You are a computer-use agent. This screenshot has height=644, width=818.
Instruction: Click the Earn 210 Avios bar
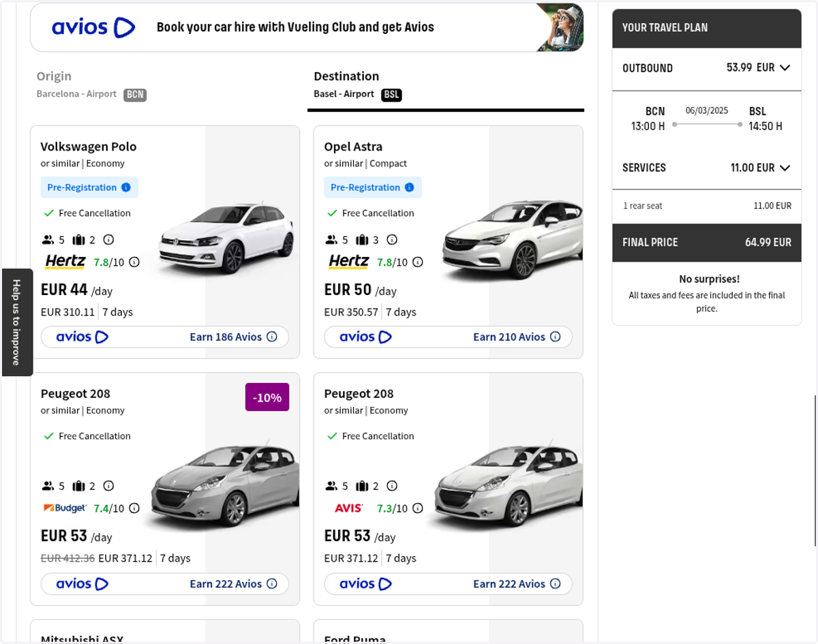click(449, 337)
